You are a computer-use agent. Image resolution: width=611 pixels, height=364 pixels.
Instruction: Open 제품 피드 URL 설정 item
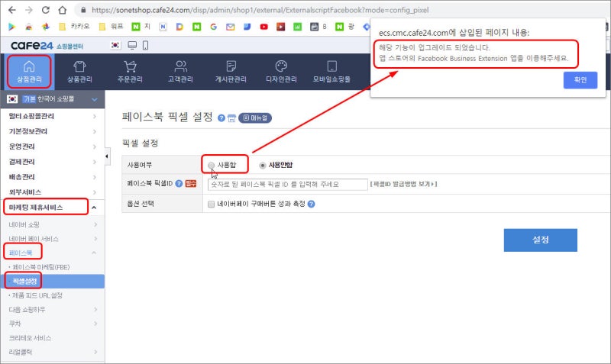(x=37, y=295)
